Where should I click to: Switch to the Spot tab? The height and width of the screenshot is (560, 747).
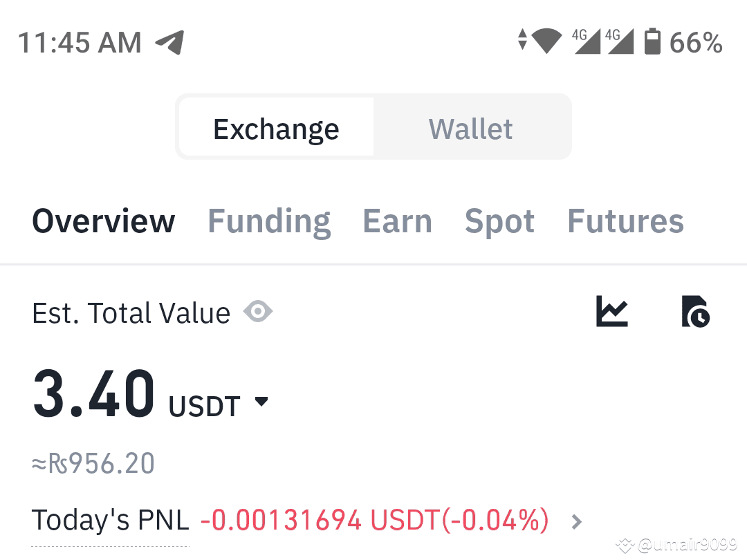coord(499,221)
